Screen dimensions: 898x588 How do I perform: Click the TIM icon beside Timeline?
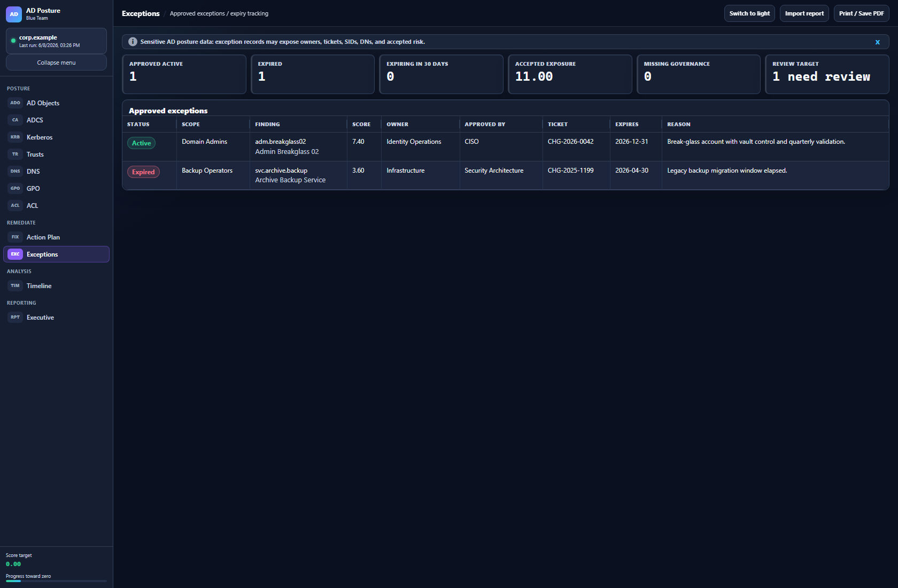pos(15,286)
